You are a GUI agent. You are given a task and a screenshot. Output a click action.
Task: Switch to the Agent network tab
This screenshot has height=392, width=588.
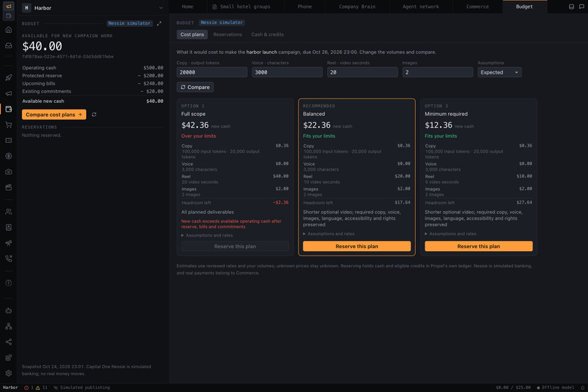[421, 7]
